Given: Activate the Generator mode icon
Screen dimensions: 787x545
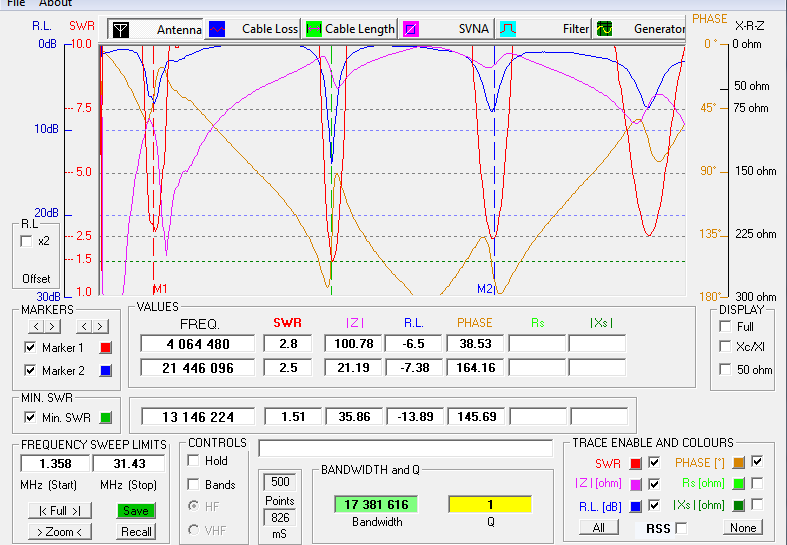Looking at the screenshot, I should (x=604, y=29).
